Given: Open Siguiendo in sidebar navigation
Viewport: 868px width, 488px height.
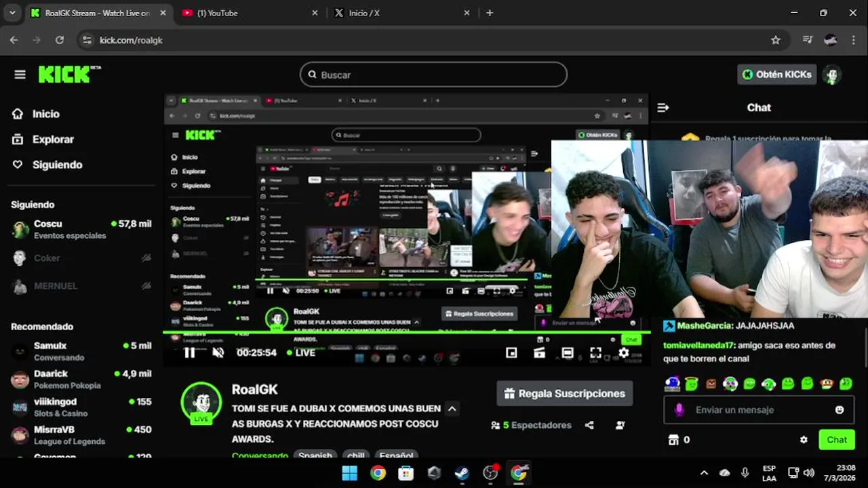Looking at the screenshot, I should (47, 165).
